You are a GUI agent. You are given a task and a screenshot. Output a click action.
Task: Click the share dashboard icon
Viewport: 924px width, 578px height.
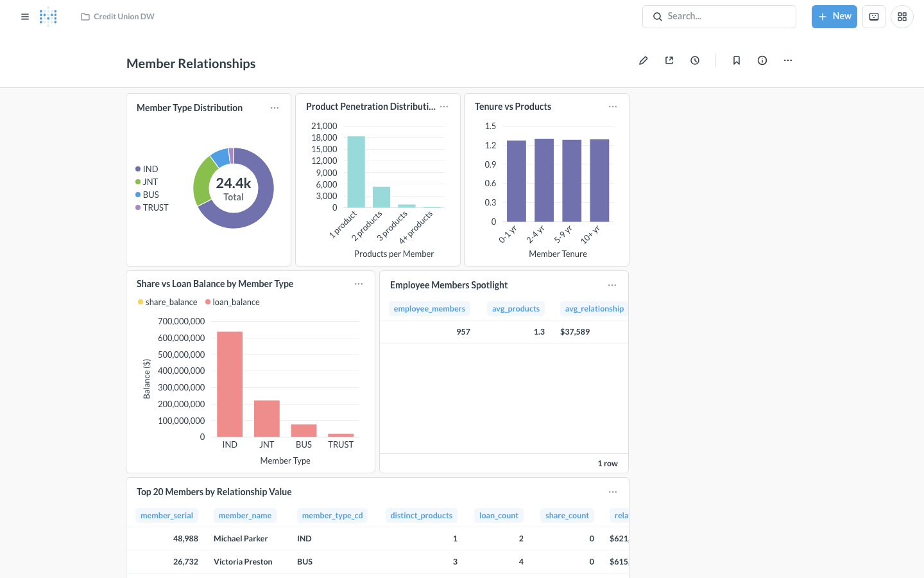pyautogui.click(x=669, y=60)
